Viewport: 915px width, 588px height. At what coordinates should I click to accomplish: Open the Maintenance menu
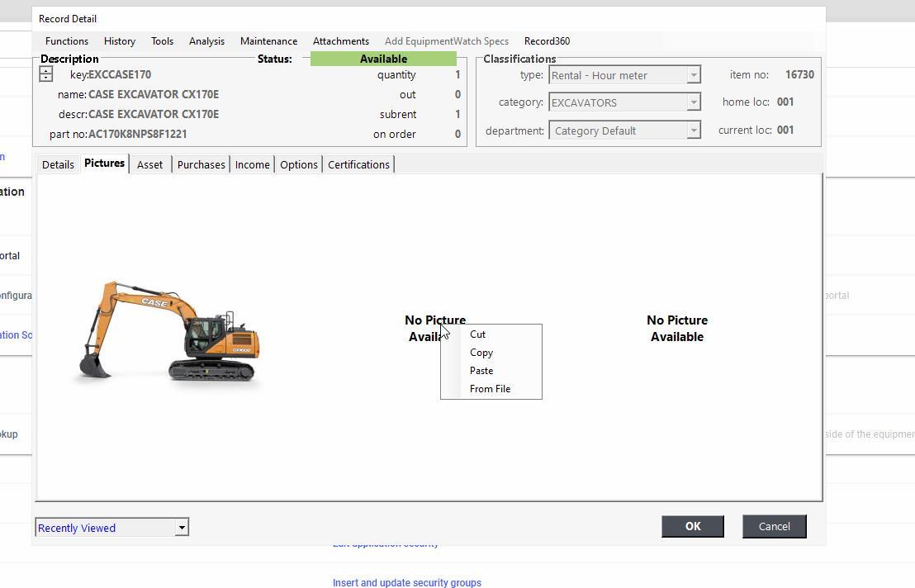[268, 40]
